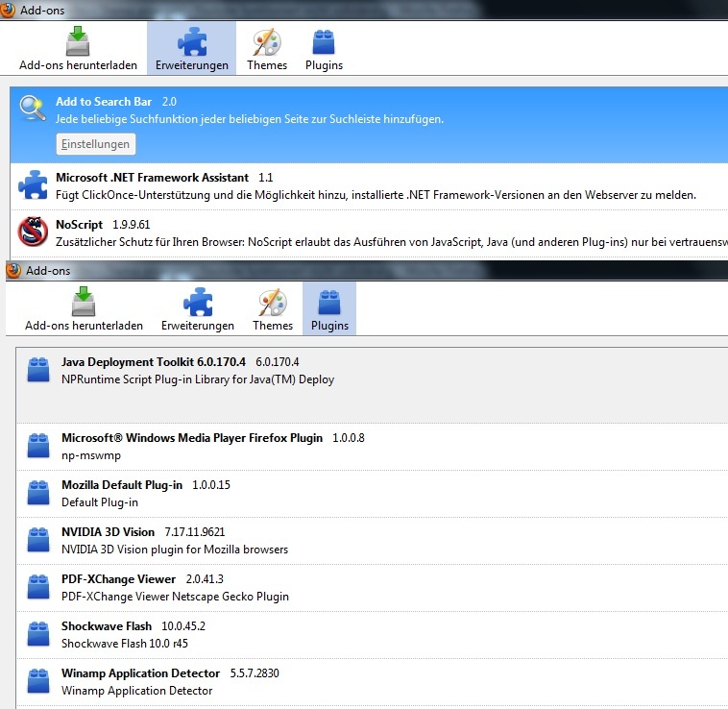Click the Winamp Application Detector plugin icon
This screenshot has width=728, height=709.
tap(38, 681)
